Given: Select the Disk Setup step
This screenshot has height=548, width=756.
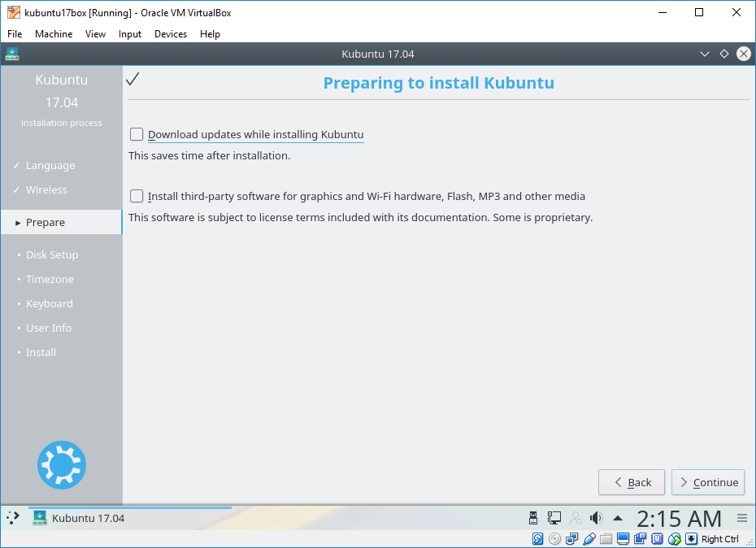Looking at the screenshot, I should point(51,254).
